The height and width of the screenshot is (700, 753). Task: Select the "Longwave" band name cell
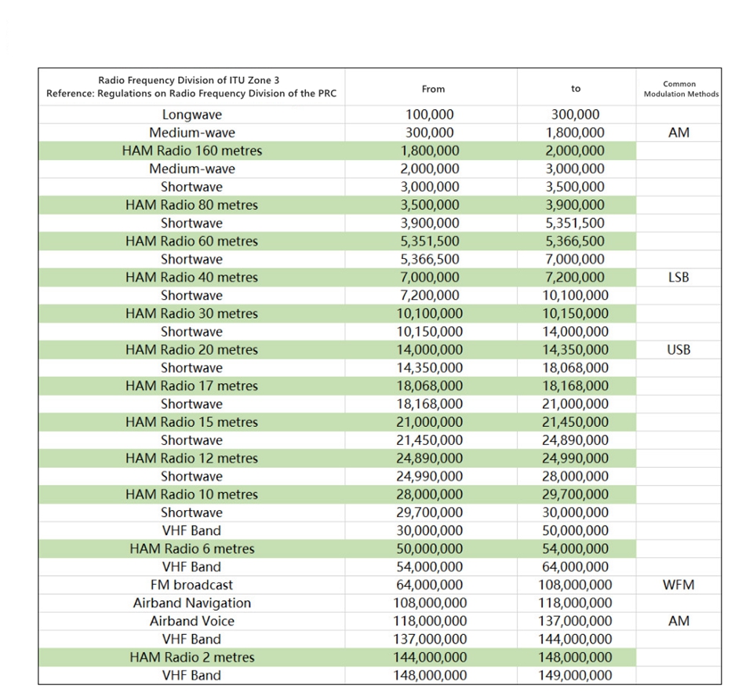pyautogui.click(x=192, y=115)
